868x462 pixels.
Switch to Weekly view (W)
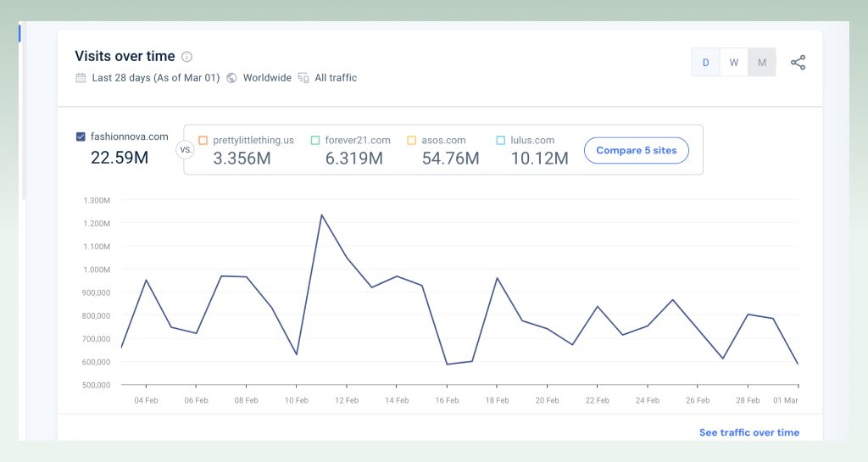[x=734, y=63]
